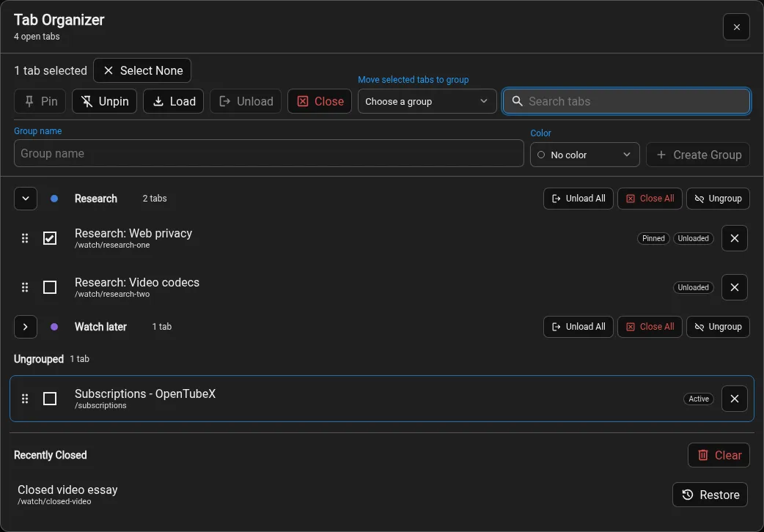
Task: Close all tabs in Research group
Action: pos(650,199)
